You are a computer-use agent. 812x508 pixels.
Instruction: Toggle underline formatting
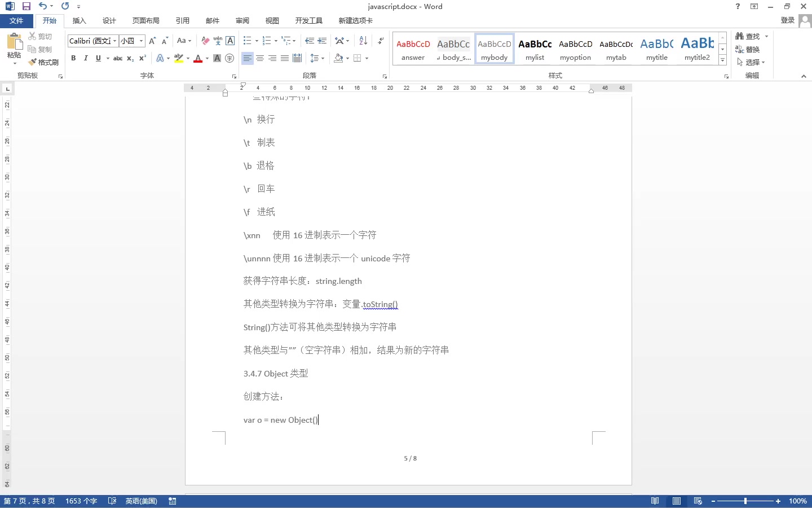[x=98, y=58]
